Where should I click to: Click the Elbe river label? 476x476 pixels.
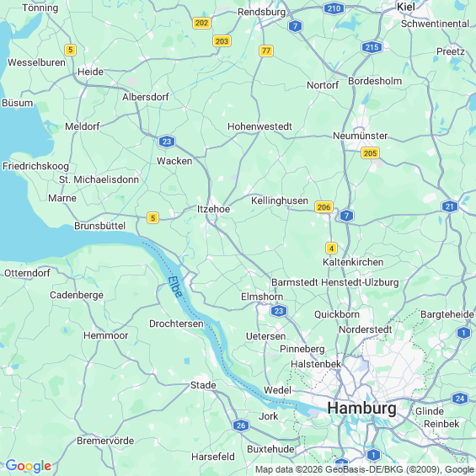coord(175,286)
